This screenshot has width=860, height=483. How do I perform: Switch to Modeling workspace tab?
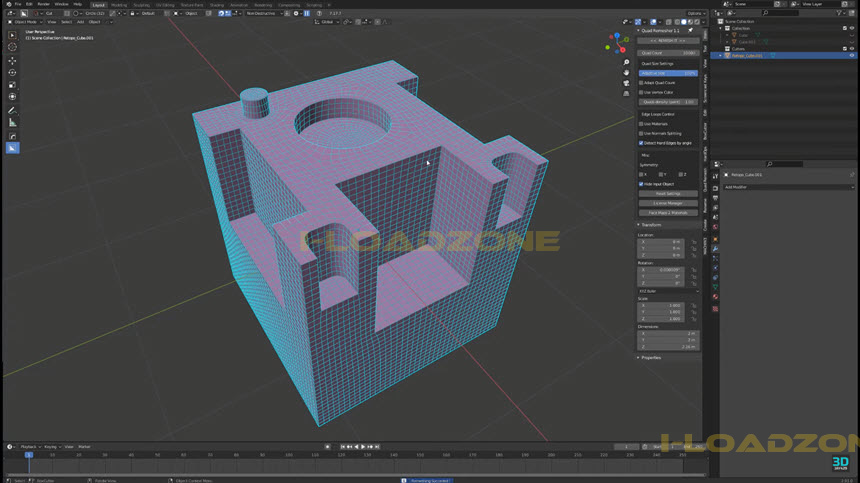tap(119, 5)
